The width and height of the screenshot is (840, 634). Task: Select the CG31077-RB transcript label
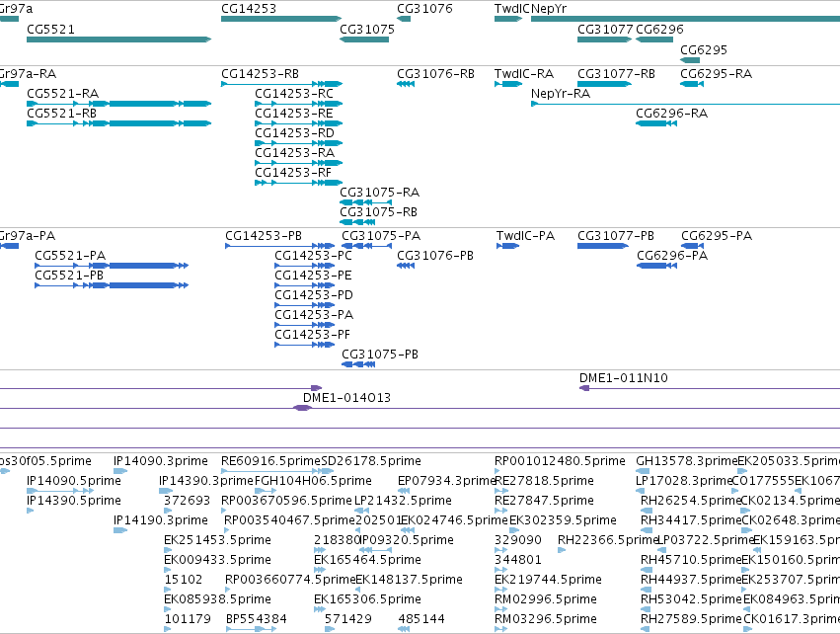tap(616, 74)
